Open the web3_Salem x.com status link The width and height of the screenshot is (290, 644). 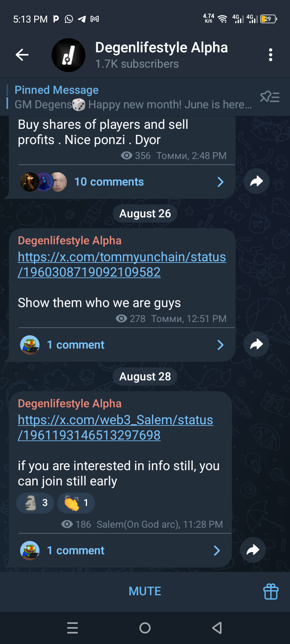(x=116, y=427)
